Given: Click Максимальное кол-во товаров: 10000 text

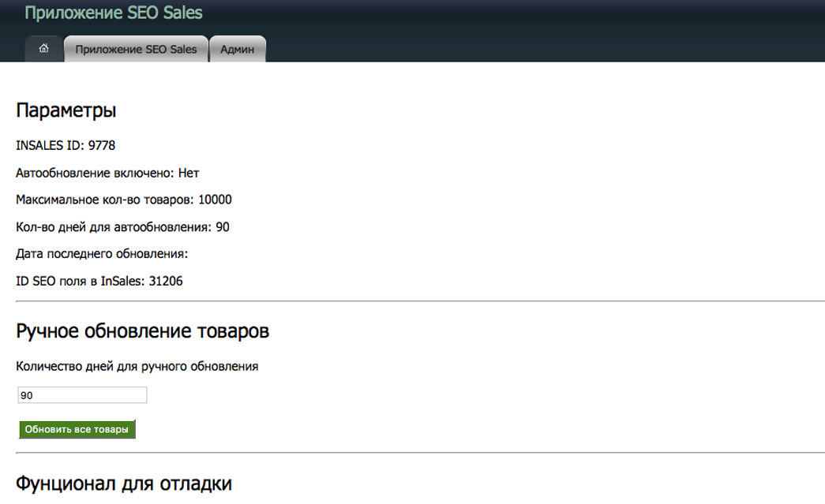Looking at the screenshot, I should 124,200.
